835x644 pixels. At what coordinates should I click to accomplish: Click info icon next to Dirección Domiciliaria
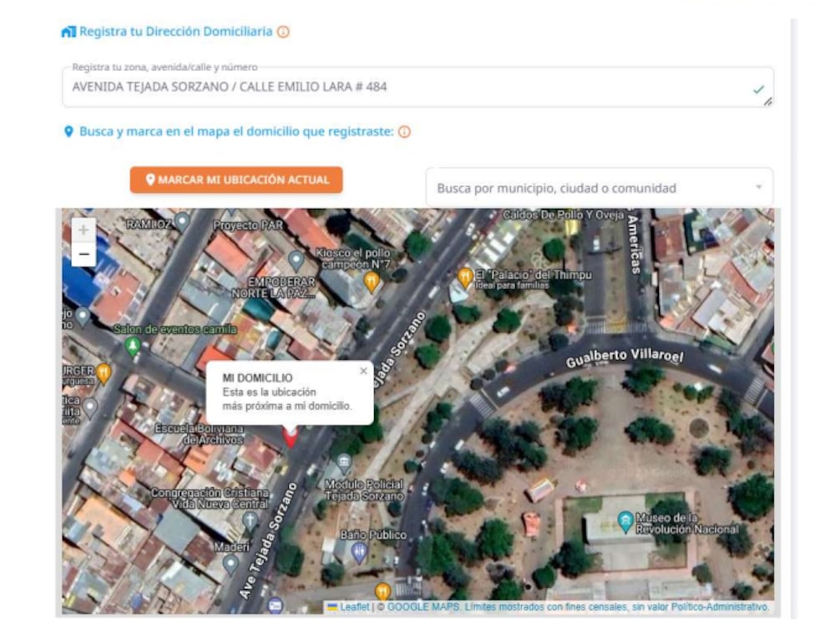(283, 32)
